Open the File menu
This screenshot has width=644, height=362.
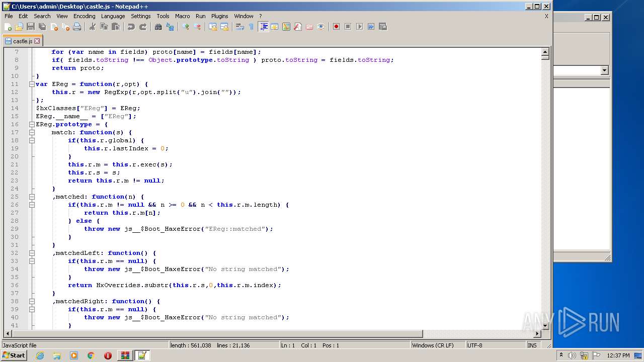click(x=9, y=16)
